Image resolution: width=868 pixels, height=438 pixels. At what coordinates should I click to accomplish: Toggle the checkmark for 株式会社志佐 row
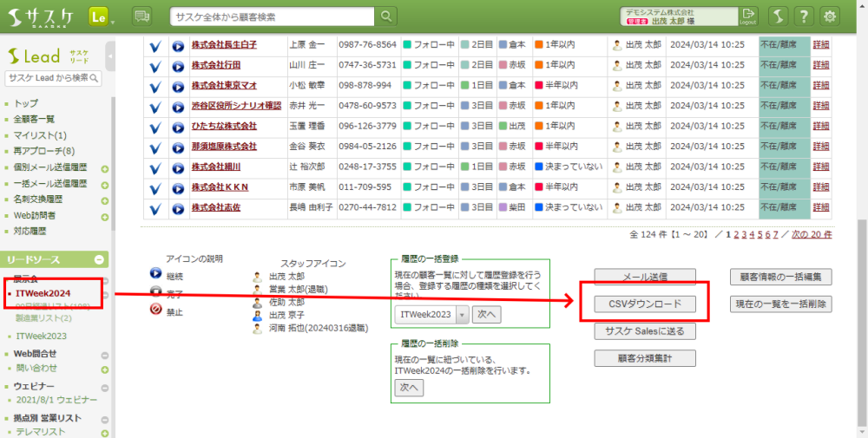pos(156,208)
